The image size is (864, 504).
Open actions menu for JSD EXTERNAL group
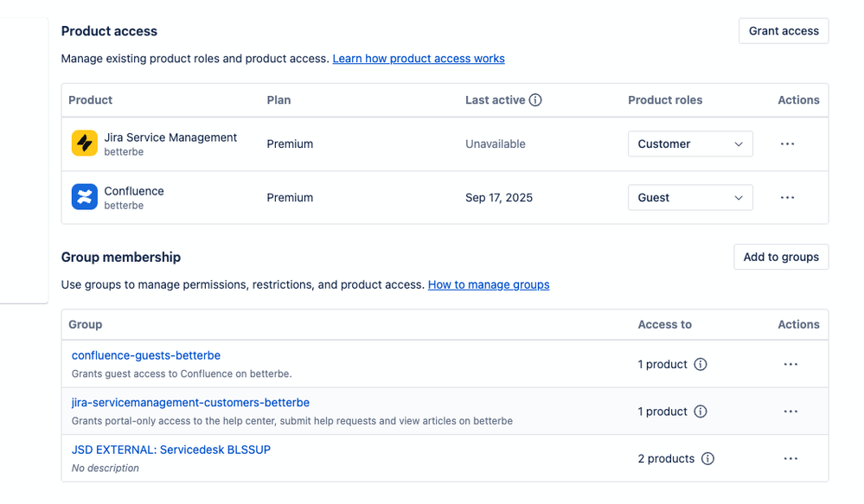point(790,459)
